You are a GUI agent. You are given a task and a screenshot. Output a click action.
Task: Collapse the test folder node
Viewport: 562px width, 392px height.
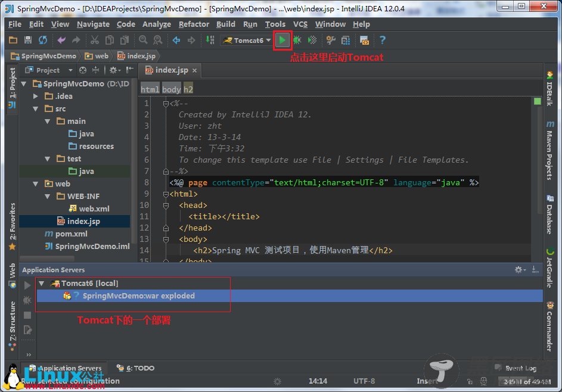coord(47,158)
